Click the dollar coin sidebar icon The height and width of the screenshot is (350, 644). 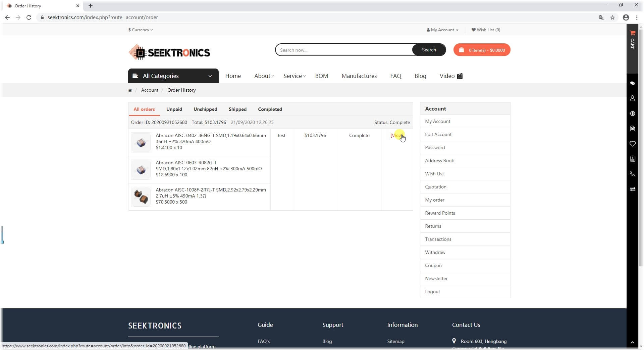click(632, 114)
